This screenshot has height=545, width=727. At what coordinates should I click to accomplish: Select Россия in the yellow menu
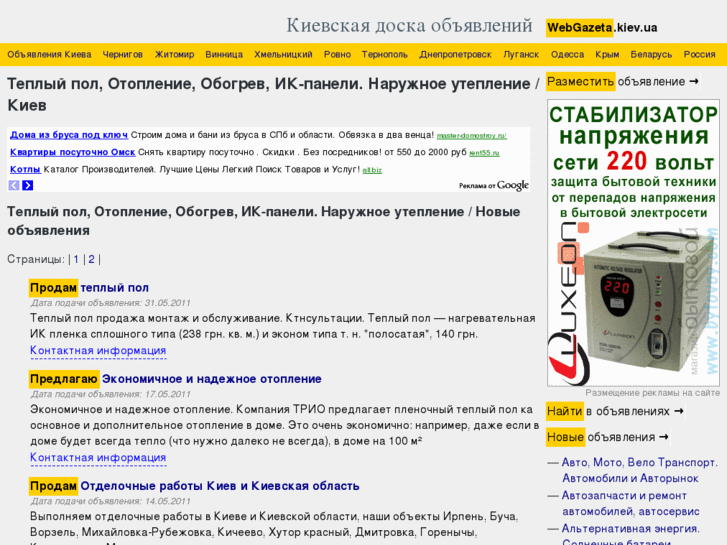pyautogui.click(x=700, y=54)
